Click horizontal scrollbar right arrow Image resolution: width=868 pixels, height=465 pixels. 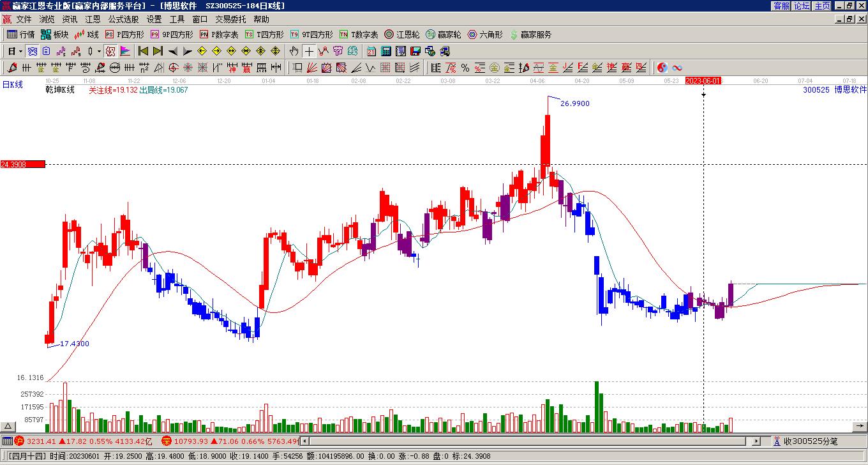pos(756,441)
